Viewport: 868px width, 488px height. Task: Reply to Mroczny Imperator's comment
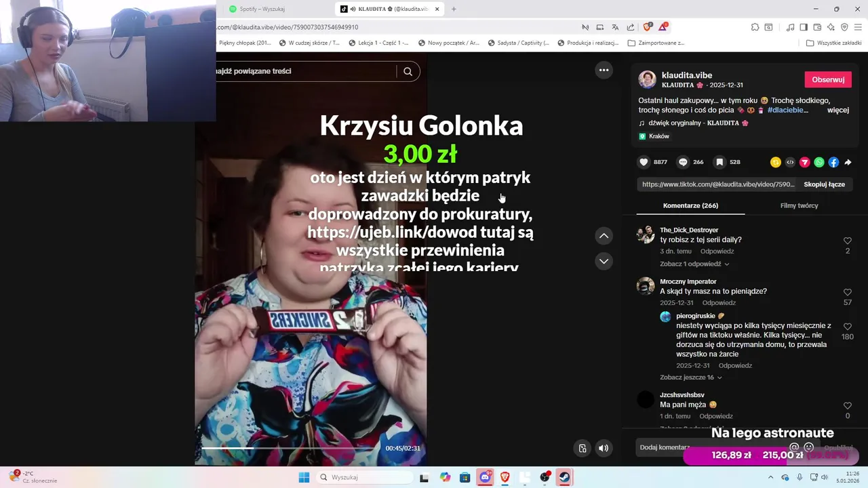pos(719,303)
